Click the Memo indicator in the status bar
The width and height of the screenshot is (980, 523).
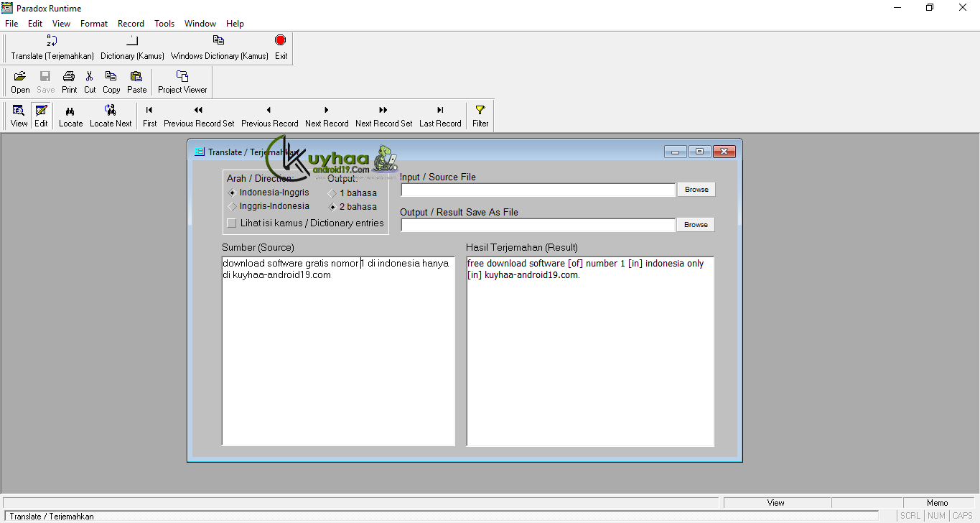tap(938, 503)
